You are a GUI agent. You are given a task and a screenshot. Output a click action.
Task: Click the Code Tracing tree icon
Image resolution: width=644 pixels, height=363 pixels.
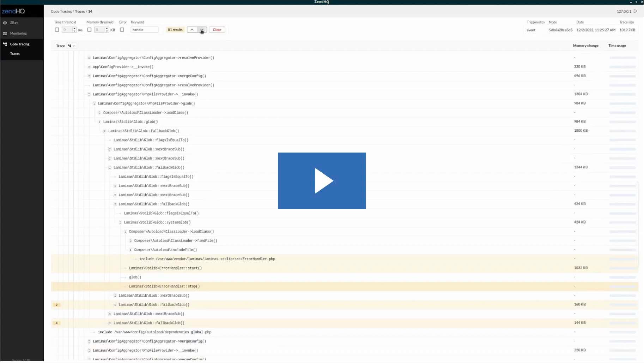click(5, 44)
